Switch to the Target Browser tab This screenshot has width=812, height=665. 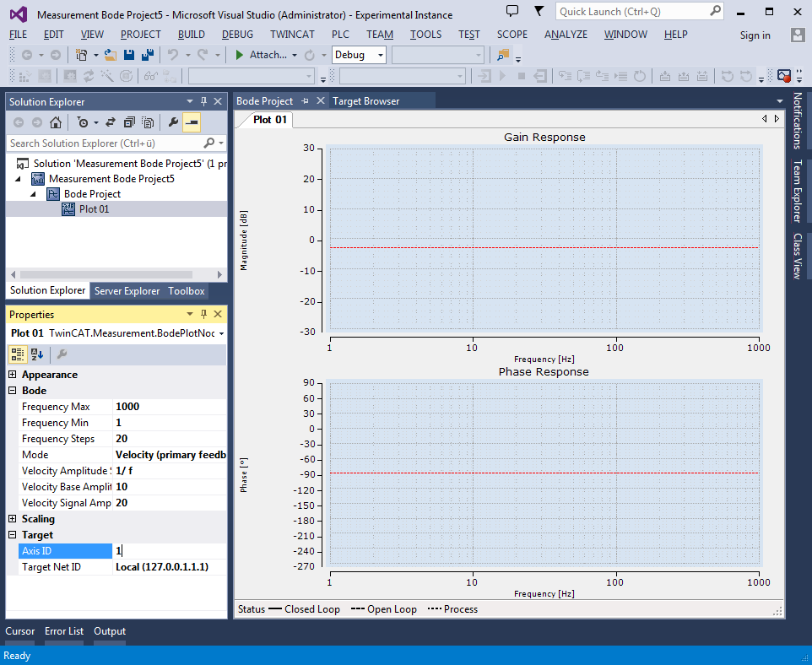366,101
